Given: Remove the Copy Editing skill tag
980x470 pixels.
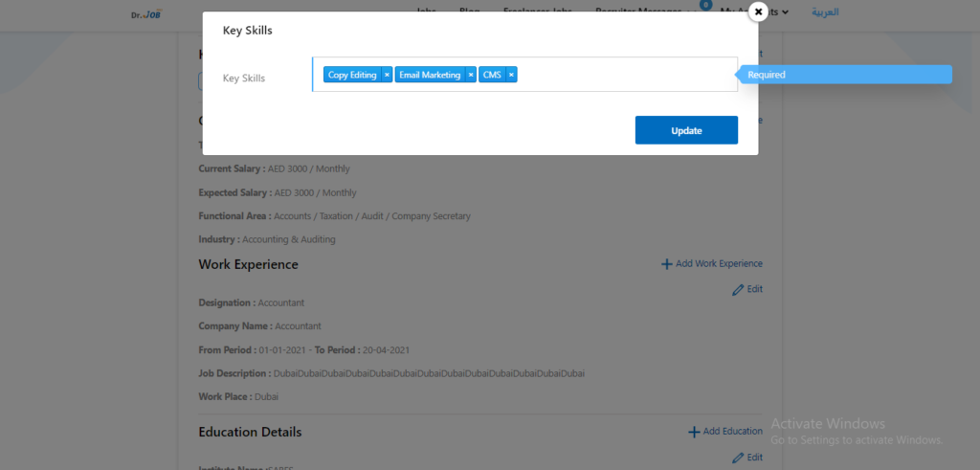Looking at the screenshot, I should click(387, 75).
